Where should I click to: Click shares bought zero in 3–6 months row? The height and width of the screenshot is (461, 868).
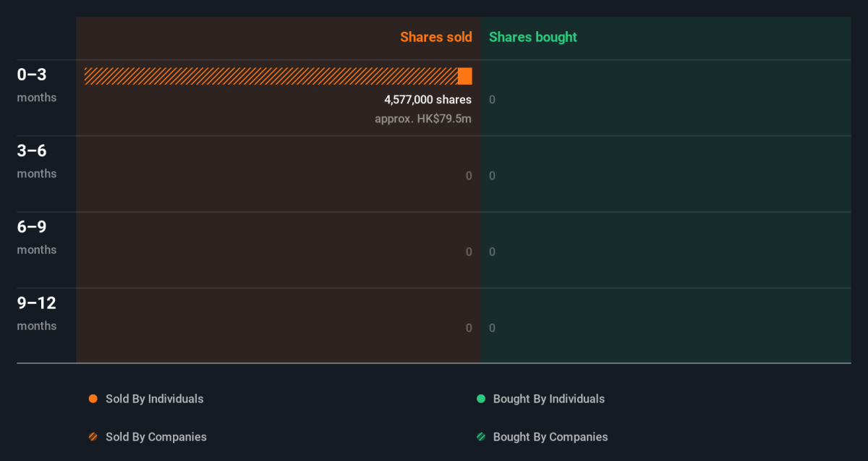click(x=492, y=176)
